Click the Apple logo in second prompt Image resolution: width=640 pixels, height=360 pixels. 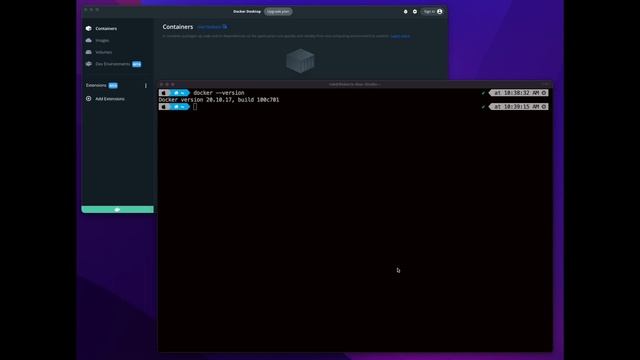[x=164, y=107]
